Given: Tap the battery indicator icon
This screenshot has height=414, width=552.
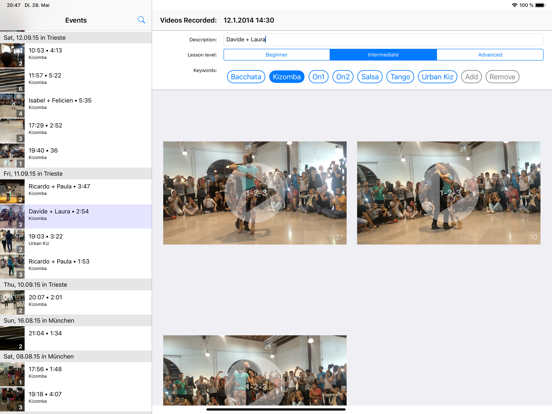Looking at the screenshot, I should coord(540,5).
